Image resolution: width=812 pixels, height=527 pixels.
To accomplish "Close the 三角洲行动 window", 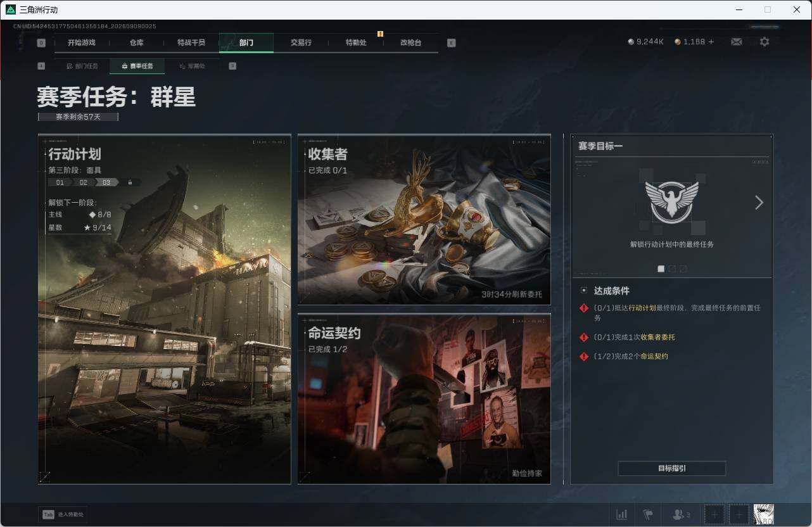I will click(x=797, y=10).
